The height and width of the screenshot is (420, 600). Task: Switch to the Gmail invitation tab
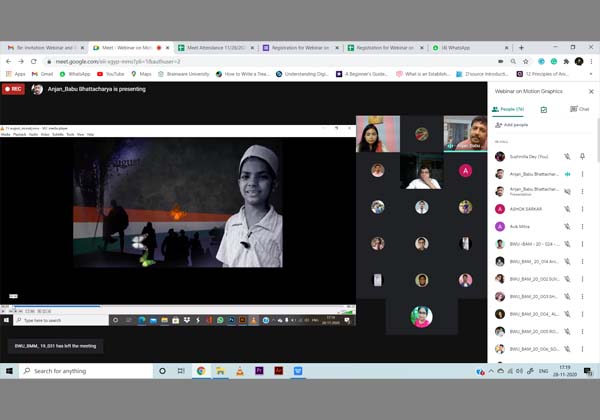click(x=45, y=48)
